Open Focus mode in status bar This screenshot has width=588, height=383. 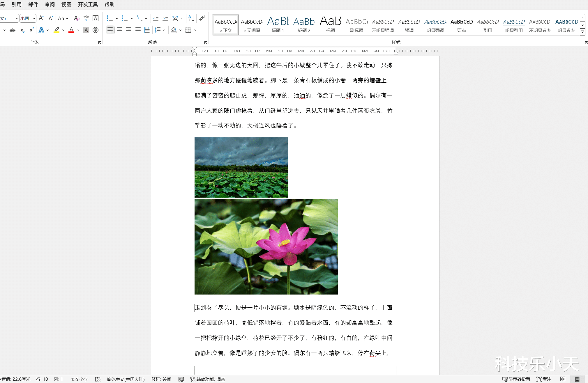click(544, 379)
